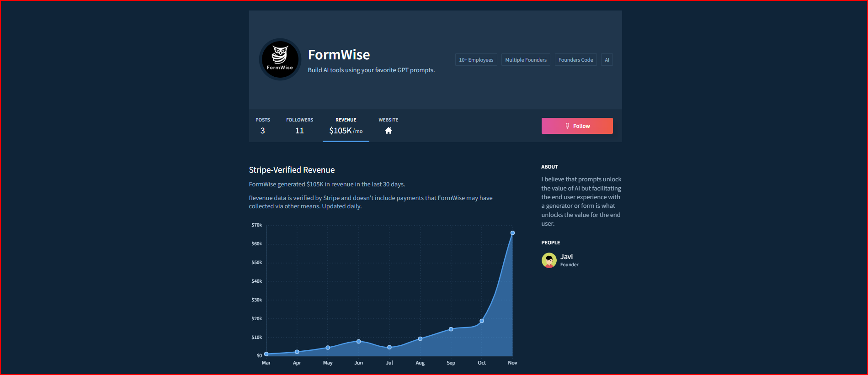
Task: Click the '$70k' y-axis label
Action: 257,225
